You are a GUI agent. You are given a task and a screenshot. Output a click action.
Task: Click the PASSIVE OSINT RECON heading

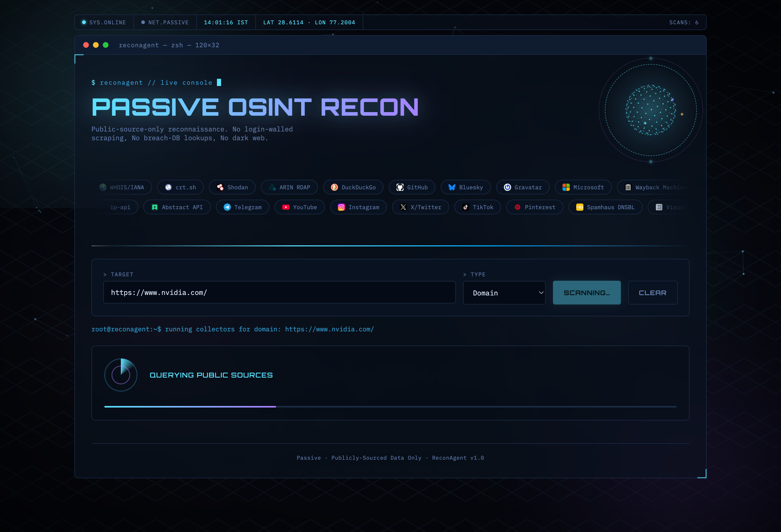255,107
